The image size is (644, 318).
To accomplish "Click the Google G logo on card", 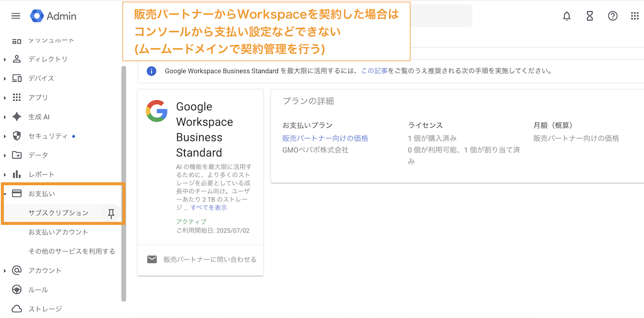I will [157, 111].
